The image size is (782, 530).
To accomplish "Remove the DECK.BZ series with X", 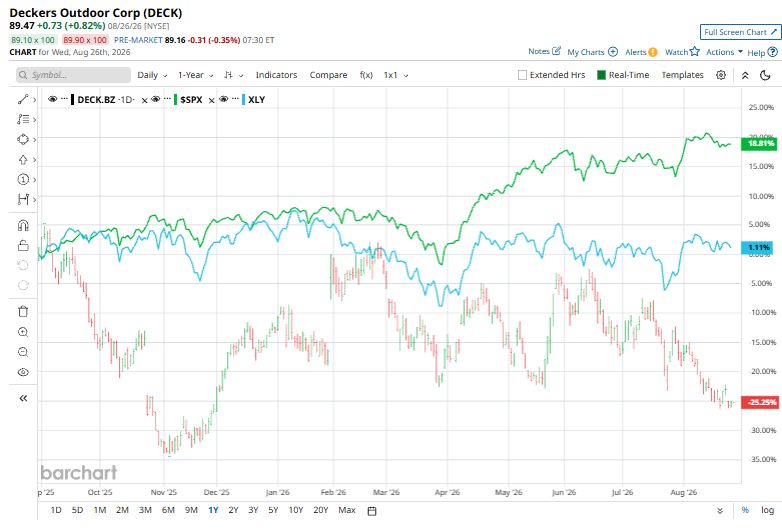I will pyautogui.click(x=144, y=100).
